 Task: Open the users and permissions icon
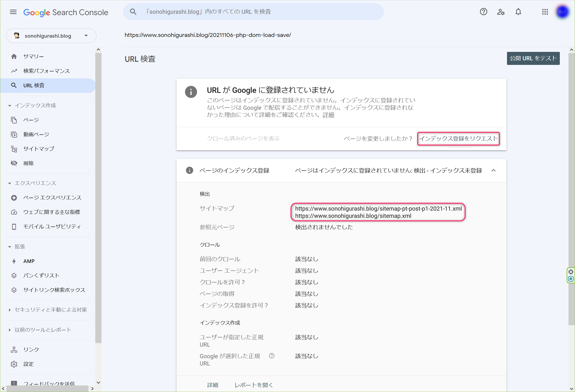coord(501,12)
